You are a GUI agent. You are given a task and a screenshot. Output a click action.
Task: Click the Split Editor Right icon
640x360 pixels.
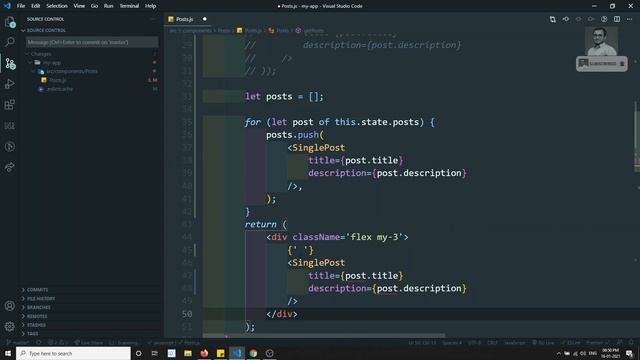[617, 19]
